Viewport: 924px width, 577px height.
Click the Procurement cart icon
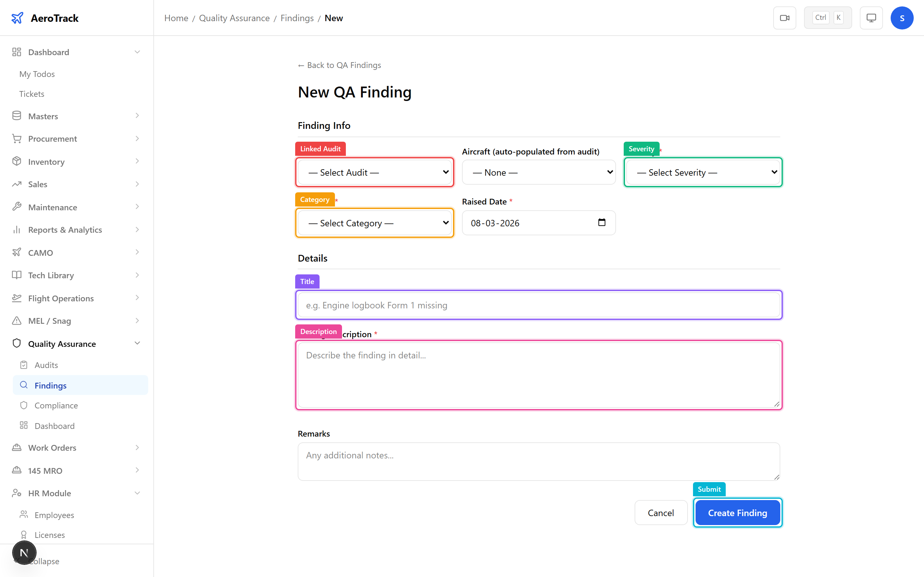[17, 138]
